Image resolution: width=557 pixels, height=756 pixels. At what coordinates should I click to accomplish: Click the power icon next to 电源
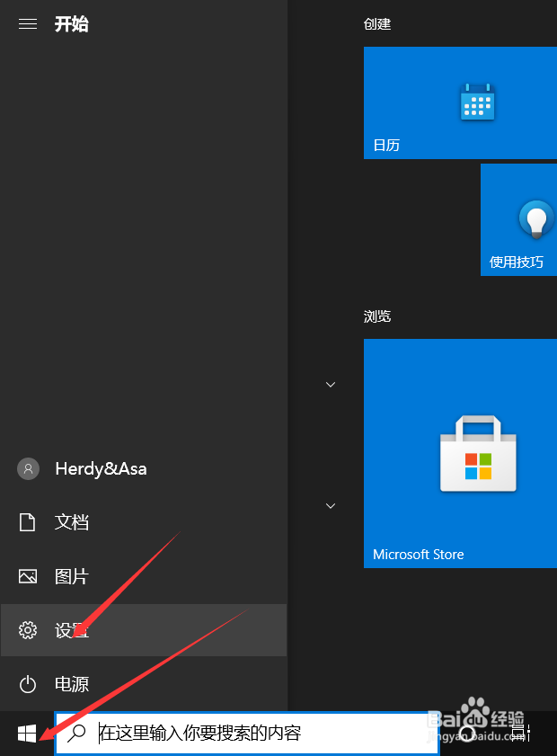(28, 684)
